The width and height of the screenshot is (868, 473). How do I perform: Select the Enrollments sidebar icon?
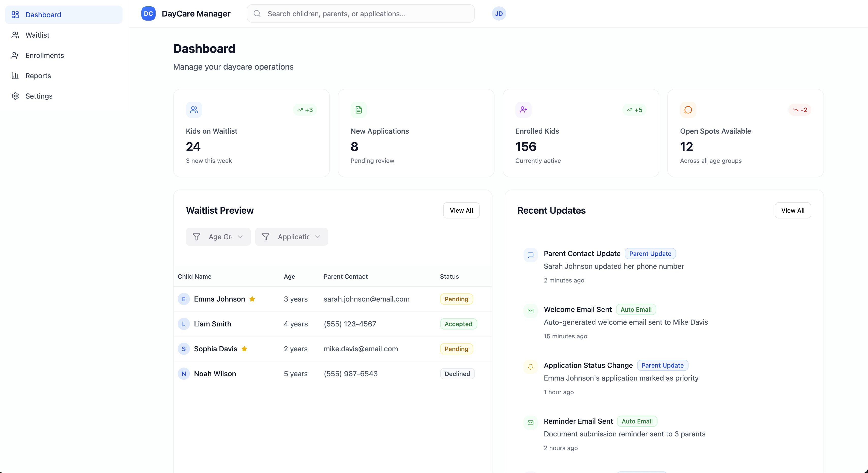point(16,55)
